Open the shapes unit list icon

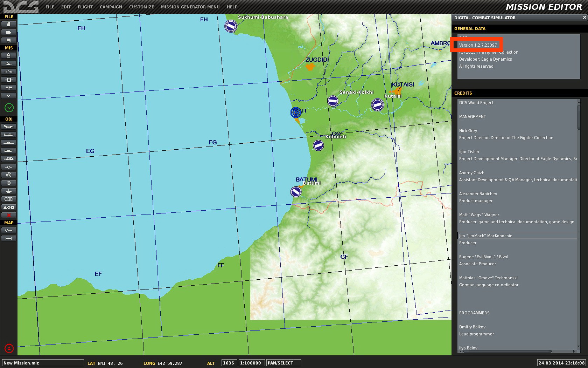pos(9,207)
